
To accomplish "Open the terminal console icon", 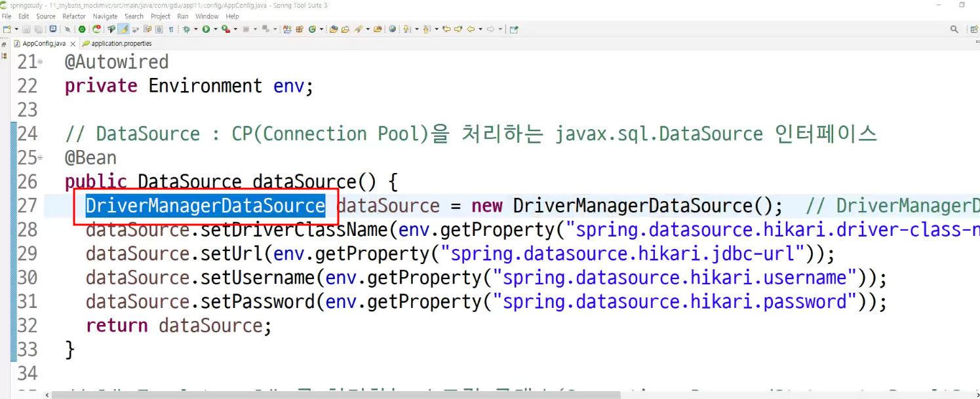I will [52, 29].
